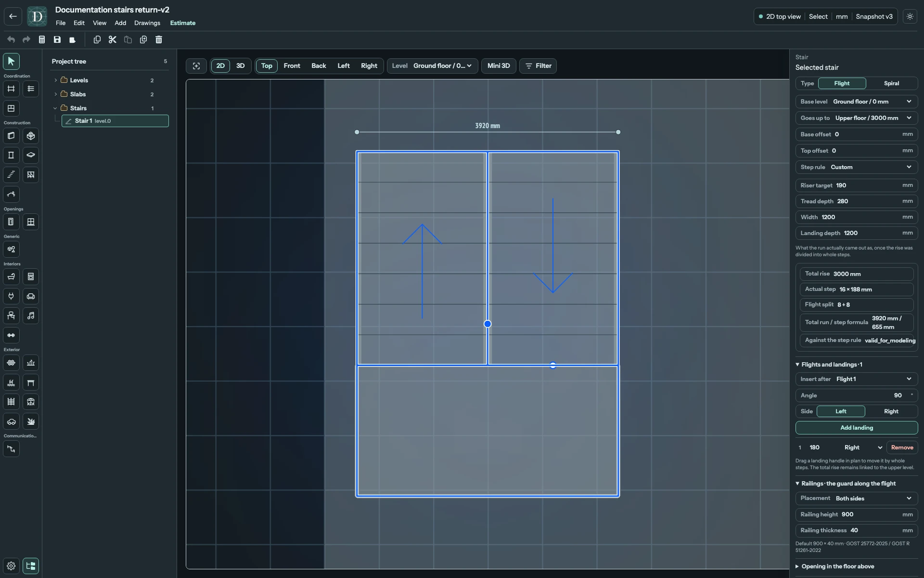
Task: Pick the roof tool icon
Action: 11,195
